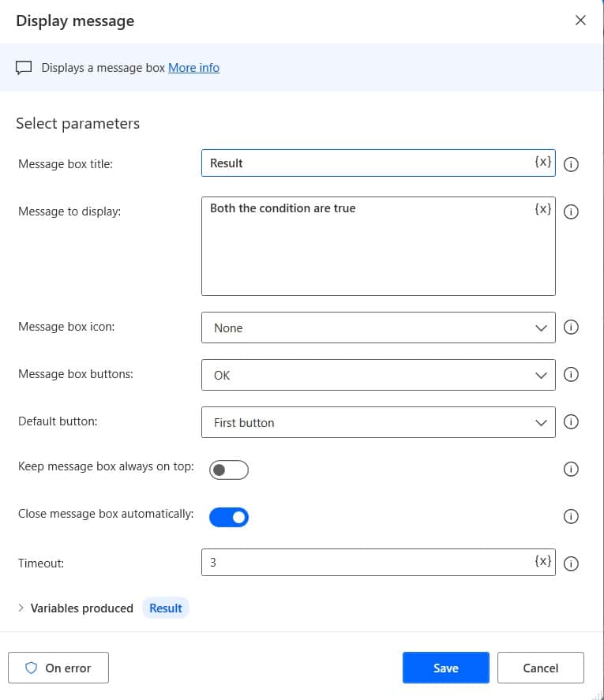Show info for Message box title
This screenshot has width=604, height=700.
(x=571, y=164)
